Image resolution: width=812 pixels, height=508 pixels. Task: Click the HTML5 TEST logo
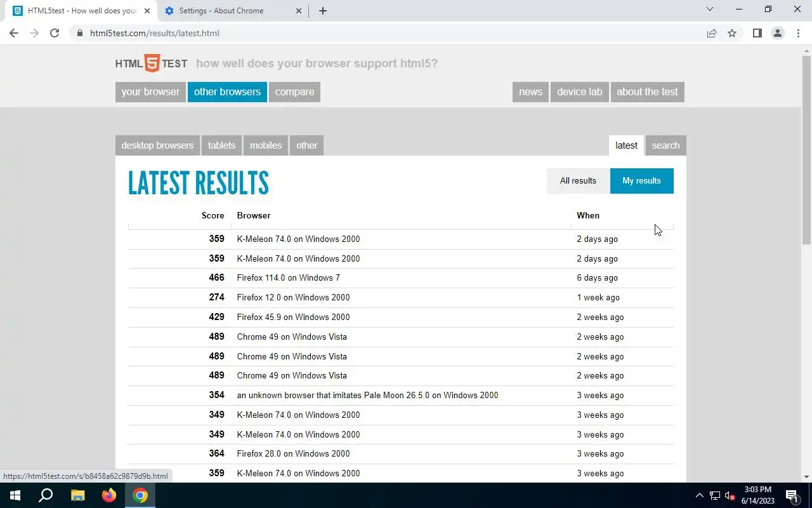pos(151,63)
